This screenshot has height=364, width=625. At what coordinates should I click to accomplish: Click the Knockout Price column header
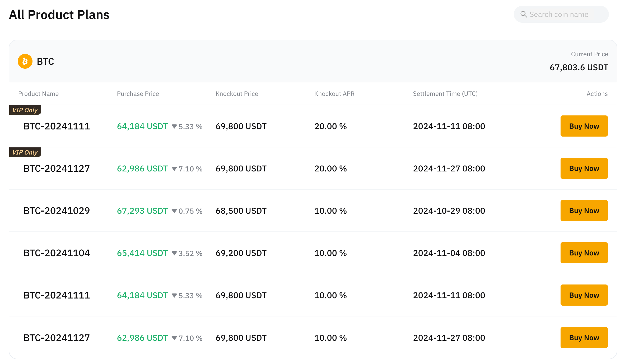(x=237, y=94)
